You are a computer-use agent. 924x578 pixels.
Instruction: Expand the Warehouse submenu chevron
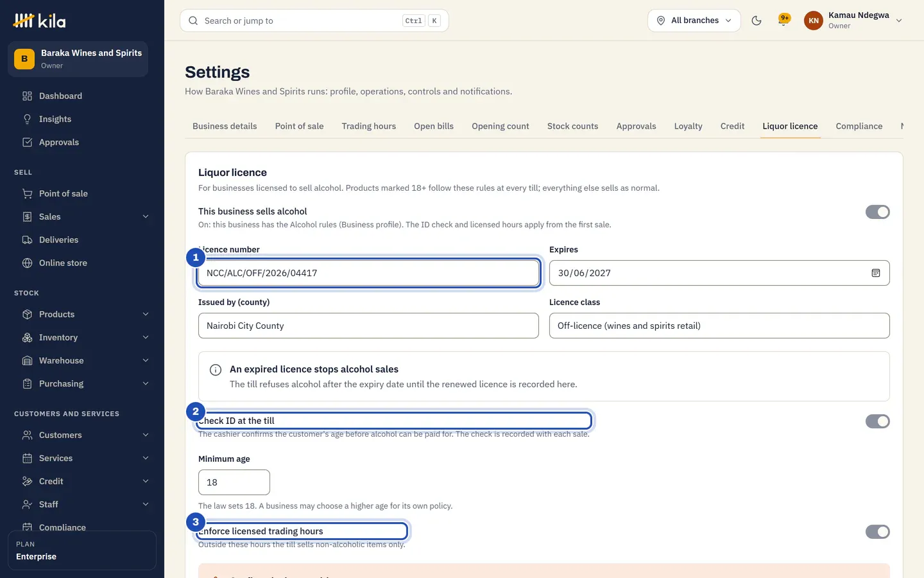[x=146, y=361]
